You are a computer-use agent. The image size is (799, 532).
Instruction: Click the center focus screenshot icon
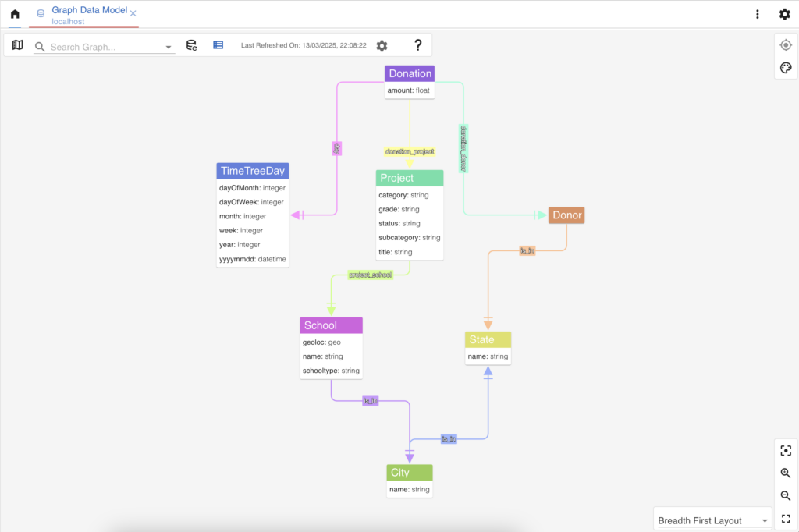(786, 450)
